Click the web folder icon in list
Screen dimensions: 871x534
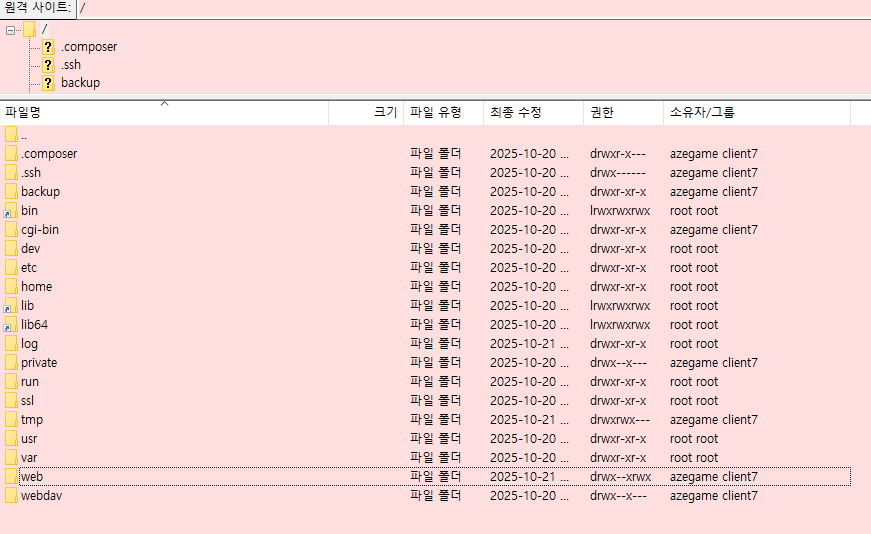tap(11, 477)
